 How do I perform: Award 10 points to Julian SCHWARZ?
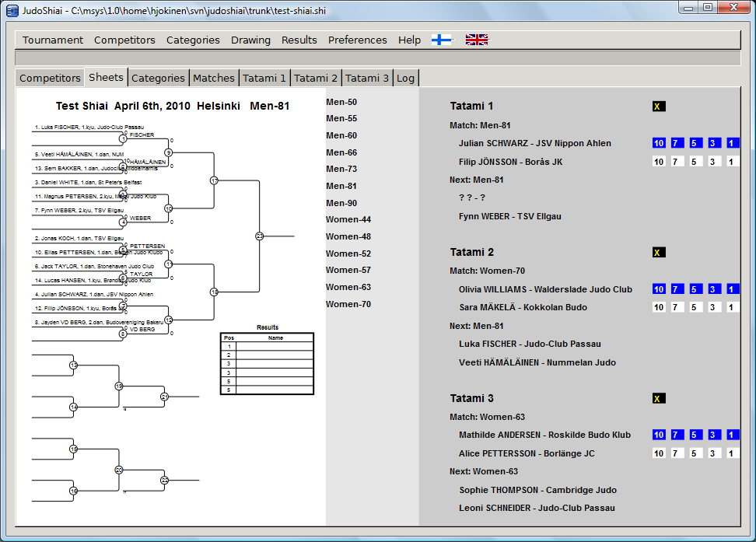tap(659, 143)
